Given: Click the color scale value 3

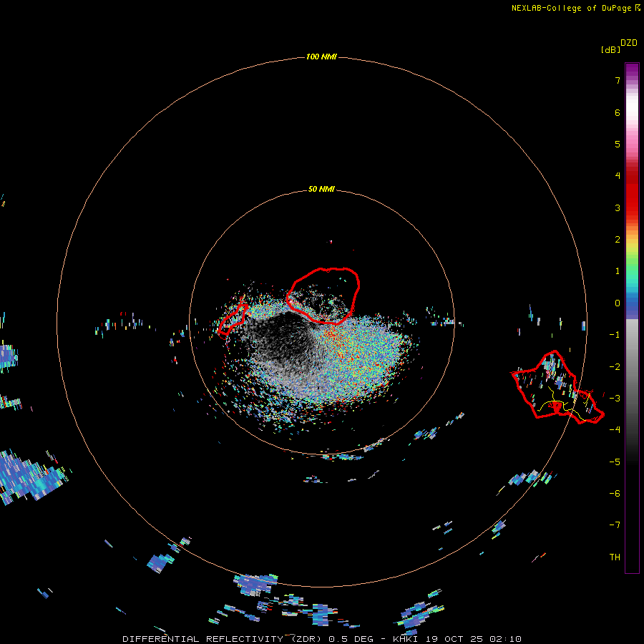Looking at the screenshot, I should pos(618,208).
